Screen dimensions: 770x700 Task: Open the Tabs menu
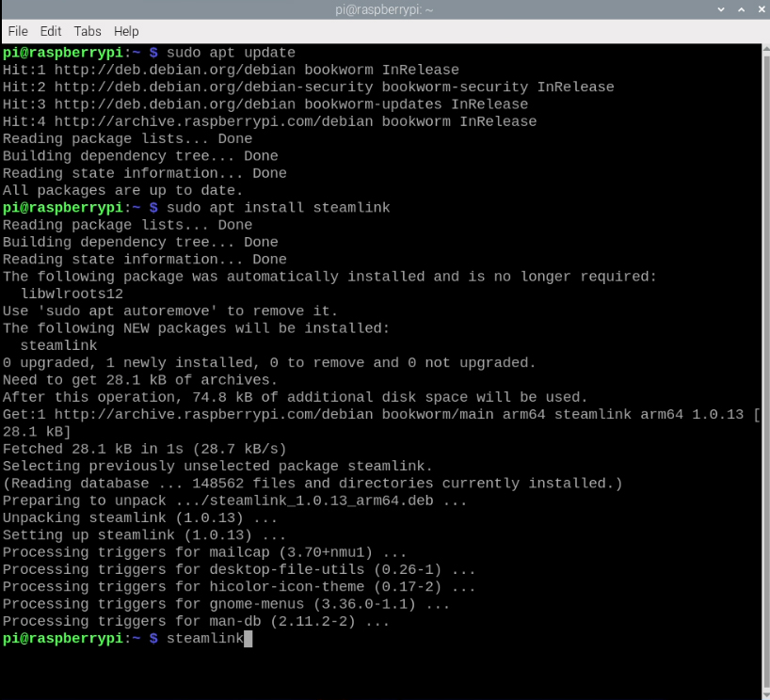pyautogui.click(x=88, y=31)
